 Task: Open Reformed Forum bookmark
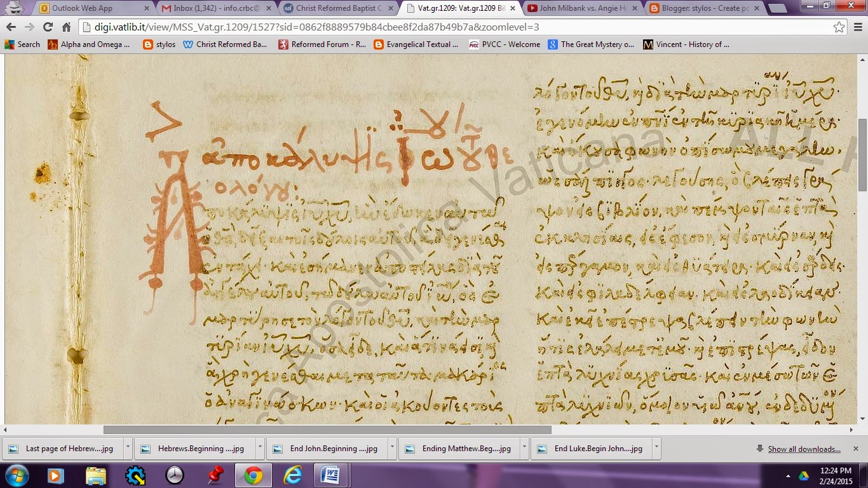[x=322, y=44]
